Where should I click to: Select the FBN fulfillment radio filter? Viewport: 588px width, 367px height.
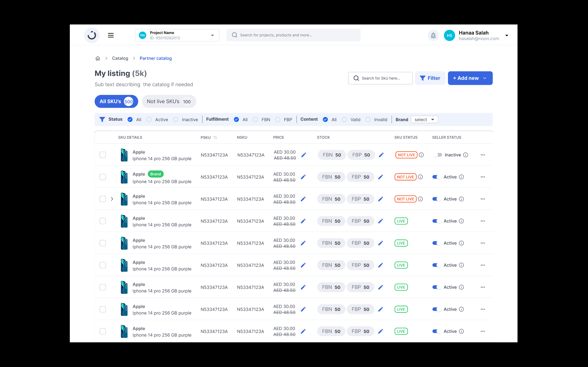pos(255,119)
